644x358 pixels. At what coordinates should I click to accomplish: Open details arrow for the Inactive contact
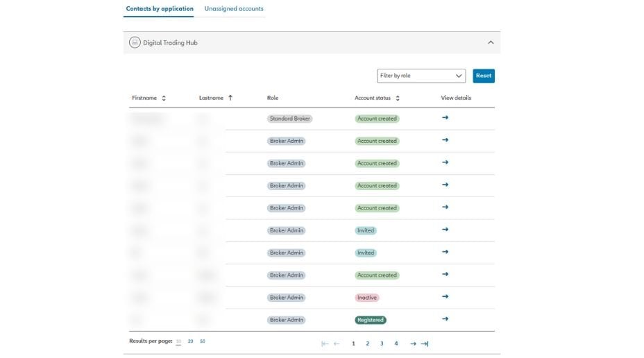pyautogui.click(x=445, y=296)
